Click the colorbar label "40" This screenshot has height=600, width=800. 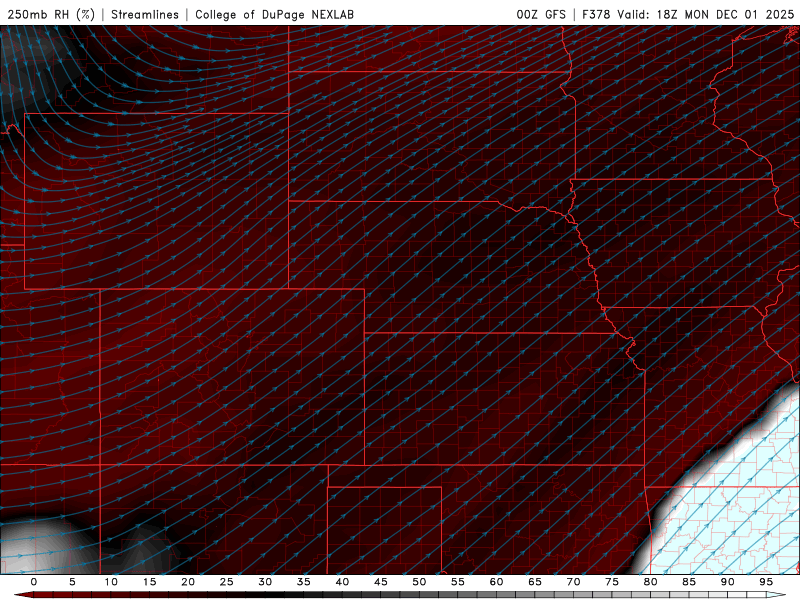(x=342, y=582)
